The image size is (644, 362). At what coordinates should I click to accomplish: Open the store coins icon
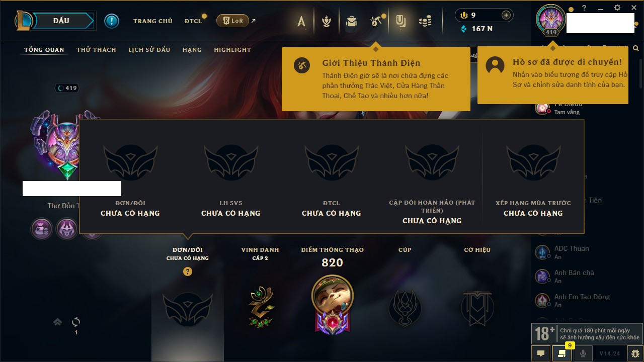(x=425, y=21)
